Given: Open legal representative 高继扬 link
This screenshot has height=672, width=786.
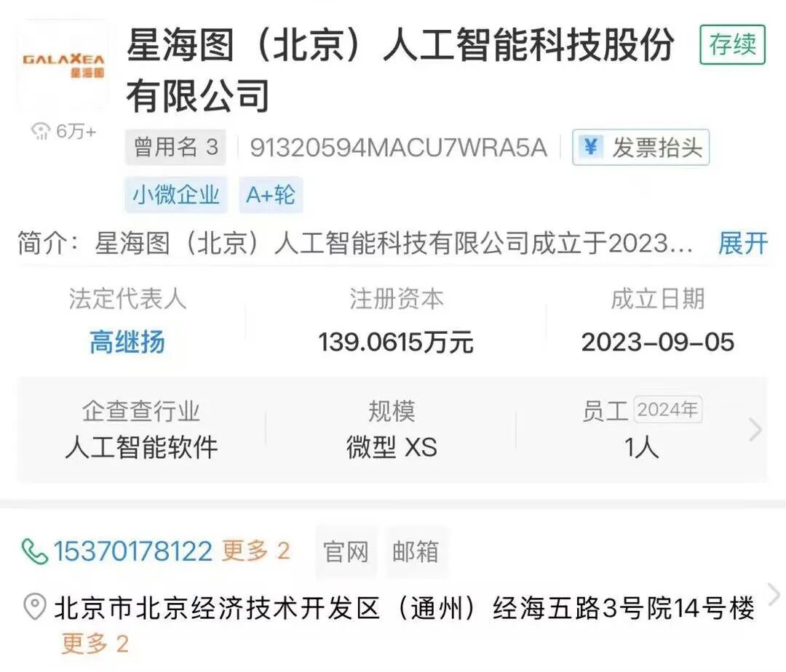Looking at the screenshot, I should click(127, 343).
